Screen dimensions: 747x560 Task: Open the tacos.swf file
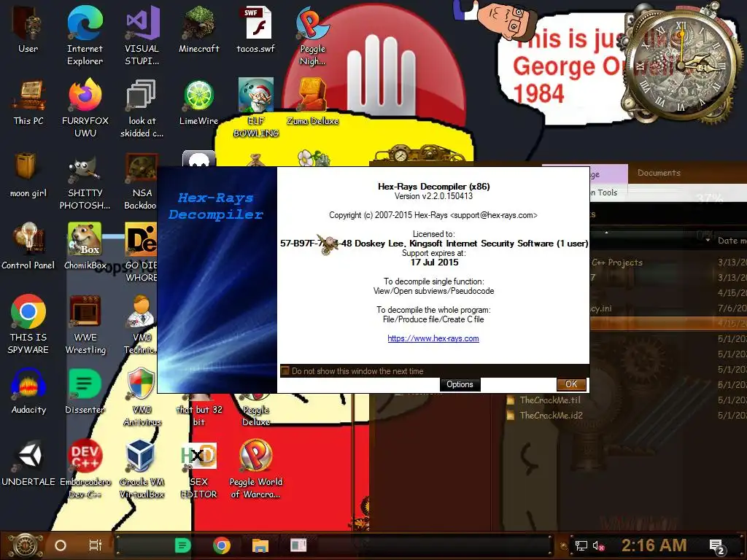pyautogui.click(x=256, y=29)
